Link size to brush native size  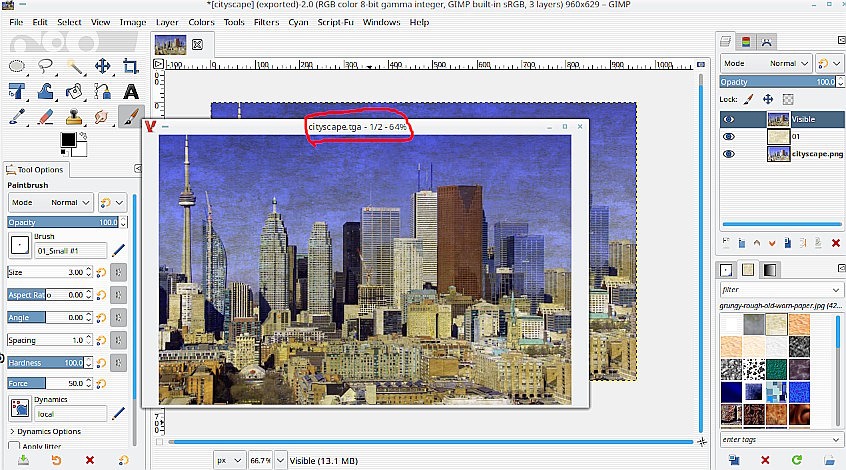pyautogui.click(x=118, y=273)
